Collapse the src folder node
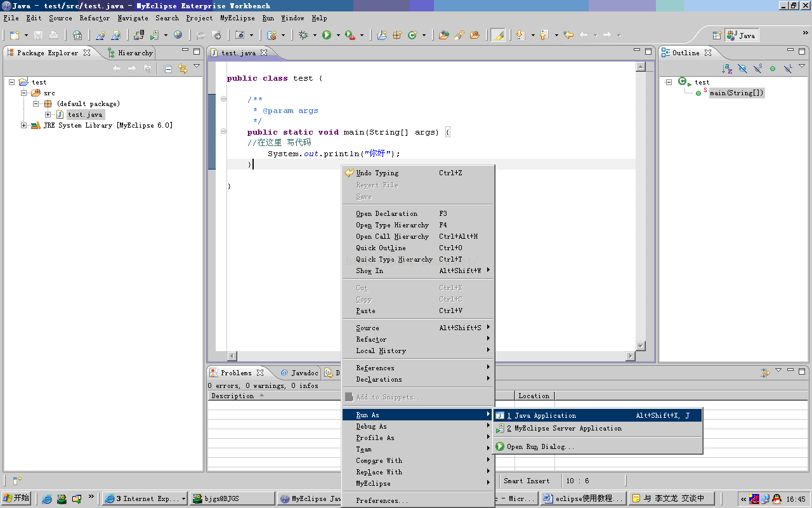The image size is (812, 508). point(24,93)
